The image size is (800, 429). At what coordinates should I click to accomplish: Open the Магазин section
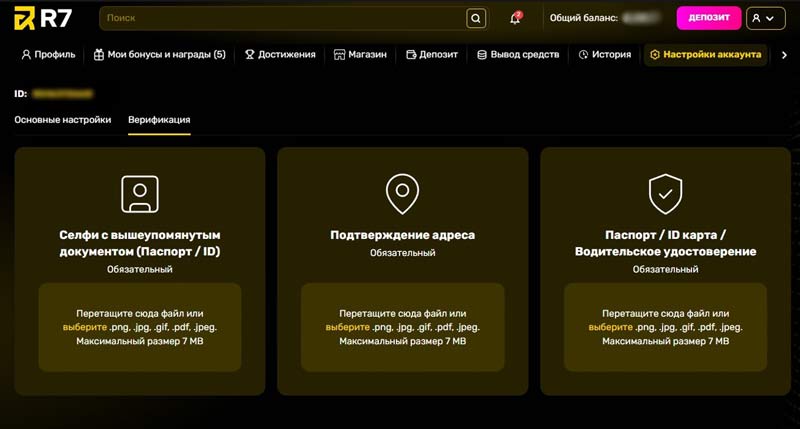[x=360, y=55]
